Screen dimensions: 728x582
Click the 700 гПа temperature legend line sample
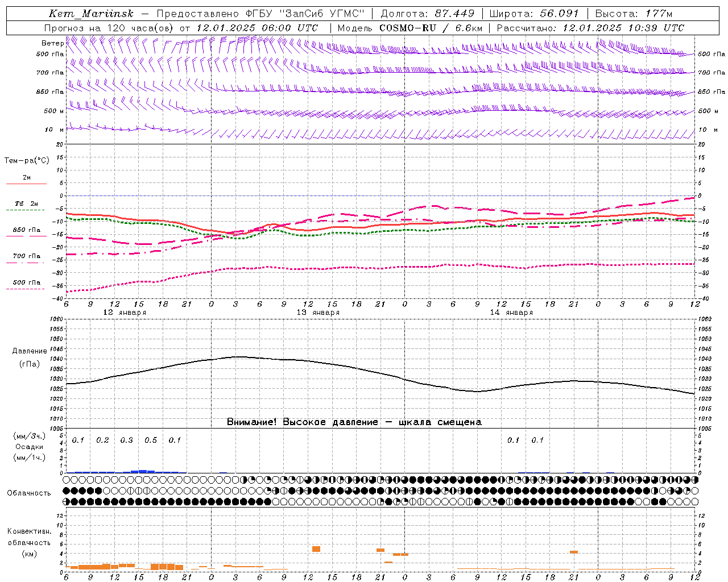[26, 263]
